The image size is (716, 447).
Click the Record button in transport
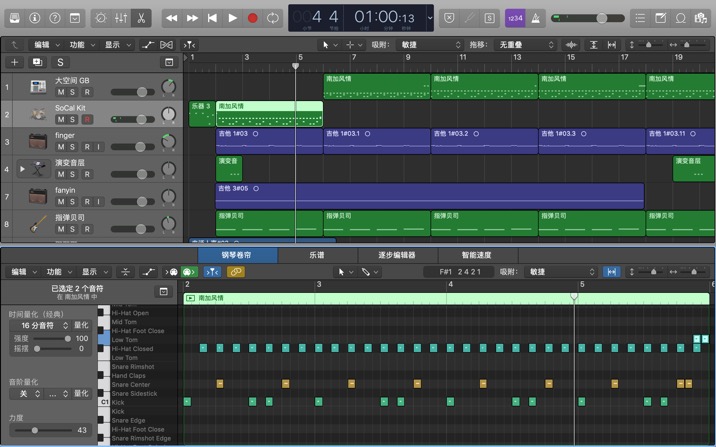click(x=252, y=18)
